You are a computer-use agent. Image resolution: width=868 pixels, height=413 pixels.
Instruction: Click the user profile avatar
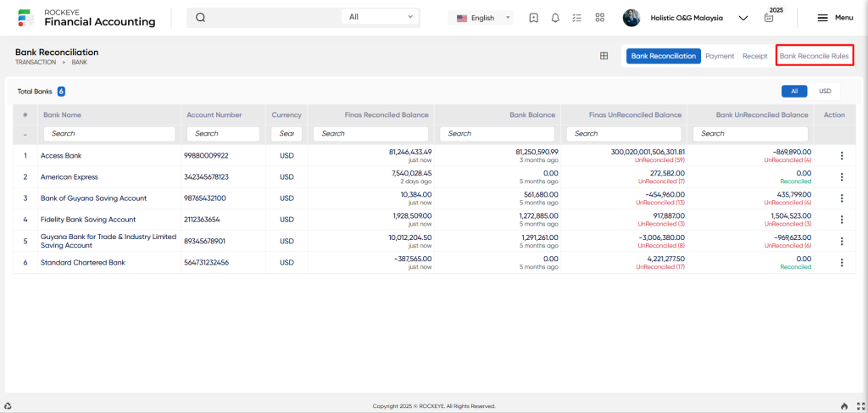pyautogui.click(x=632, y=18)
